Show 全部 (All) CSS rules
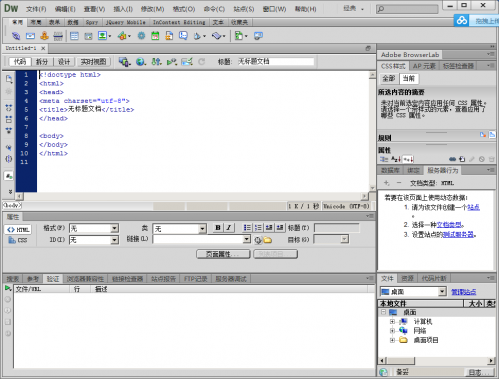This screenshot has height=379, width=499. pos(388,79)
